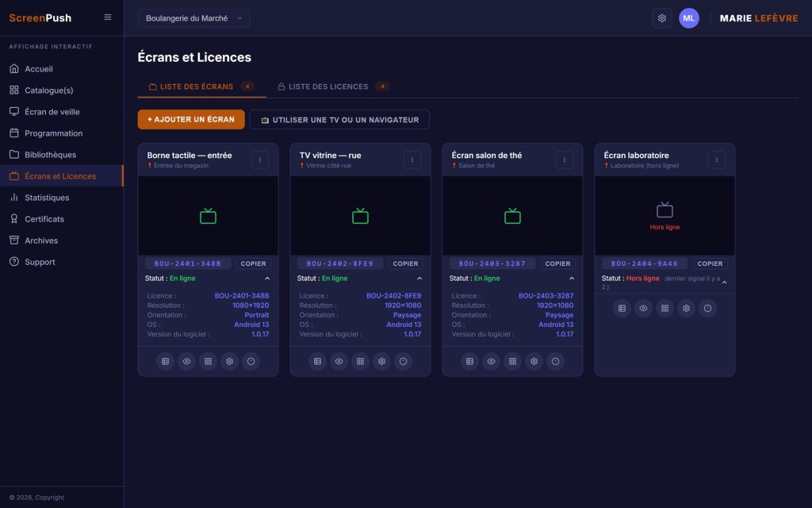The image size is (812, 508).
Task: Open the three-dot menu for Écran salon de thé
Action: [565, 160]
